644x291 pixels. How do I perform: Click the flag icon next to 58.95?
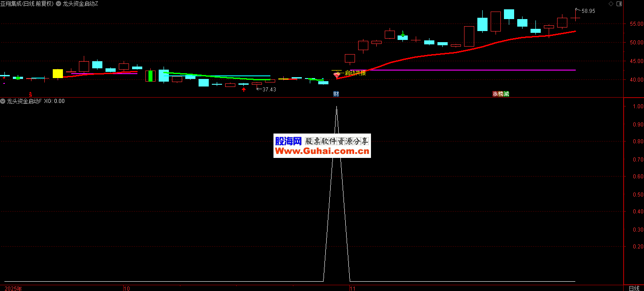578,10
